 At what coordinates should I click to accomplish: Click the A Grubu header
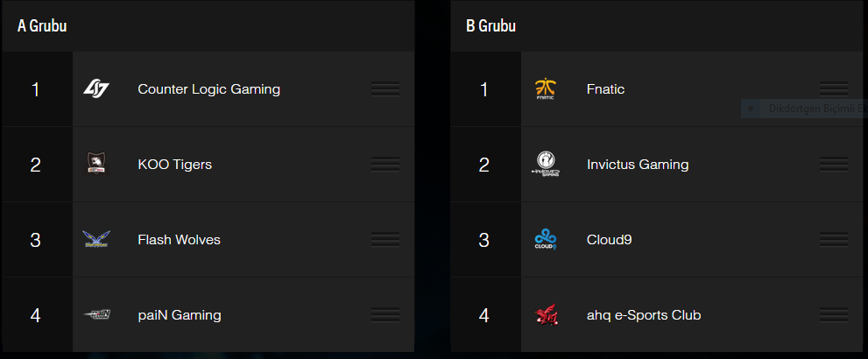pyautogui.click(x=42, y=26)
